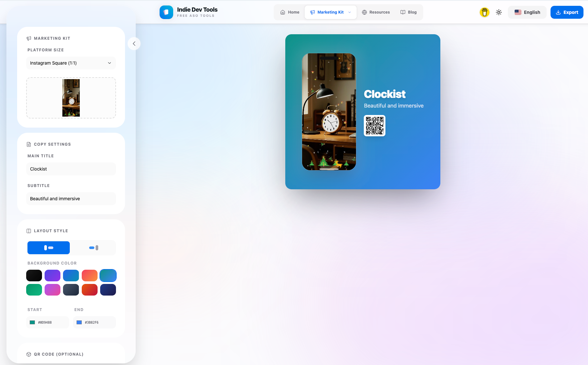Click the Indie Dev Tools logo icon
Image resolution: width=588 pixels, height=365 pixels.
coord(166,12)
